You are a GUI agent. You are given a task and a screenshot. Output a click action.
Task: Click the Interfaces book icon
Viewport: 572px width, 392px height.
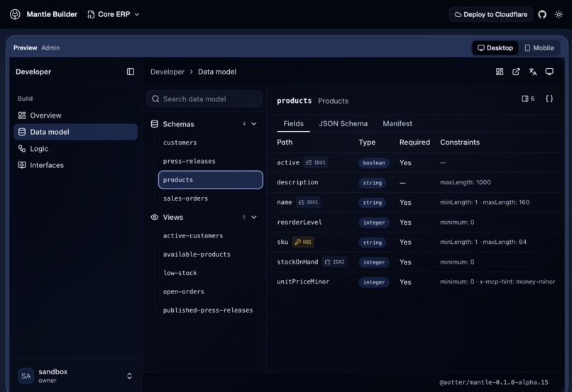(x=22, y=165)
